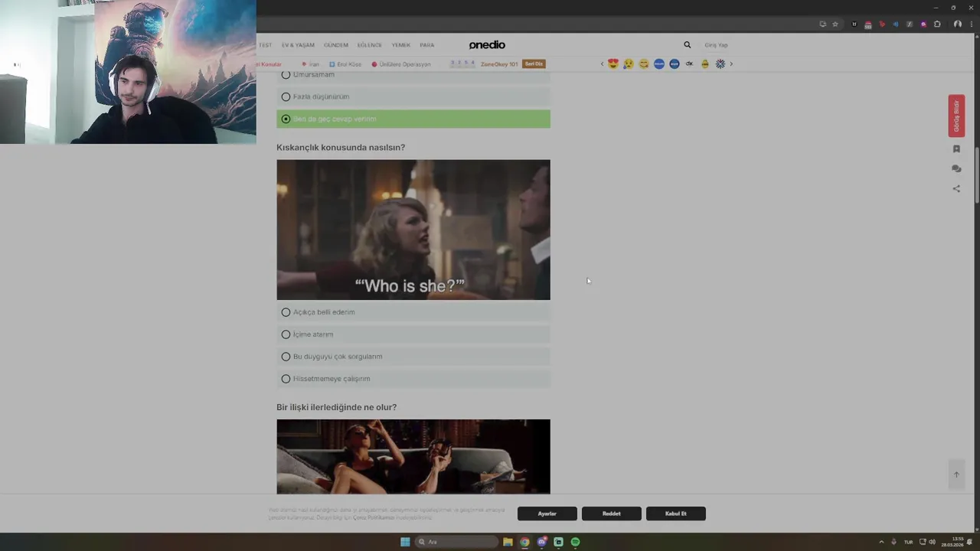Click the scroll-to-top arrow button
Image resolution: width=980 pixels, height=551 pixels.
(x=956, y=474)
